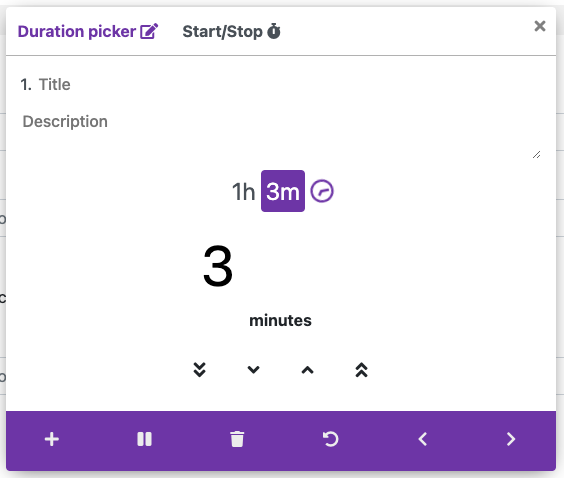The image size is (564, 478).
Task: Increase minutes by one with up chevron
Action: [x=308, y=370]
